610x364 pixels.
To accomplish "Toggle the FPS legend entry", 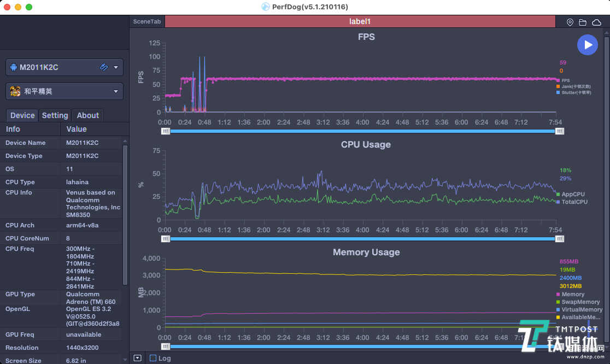I will coord(562,80).
